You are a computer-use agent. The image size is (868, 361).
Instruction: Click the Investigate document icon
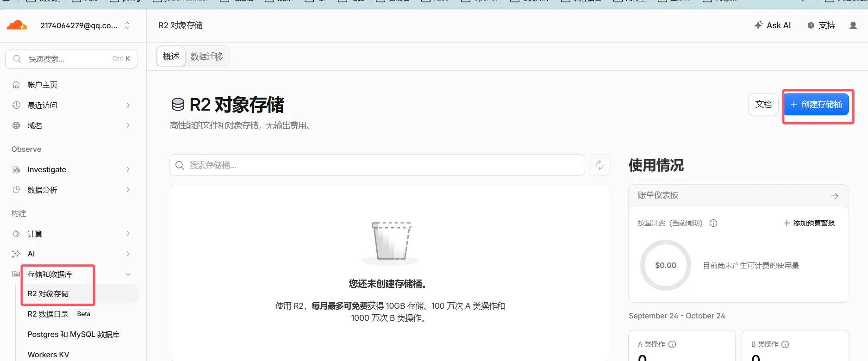pyautogui.click(x=16, y=169)
